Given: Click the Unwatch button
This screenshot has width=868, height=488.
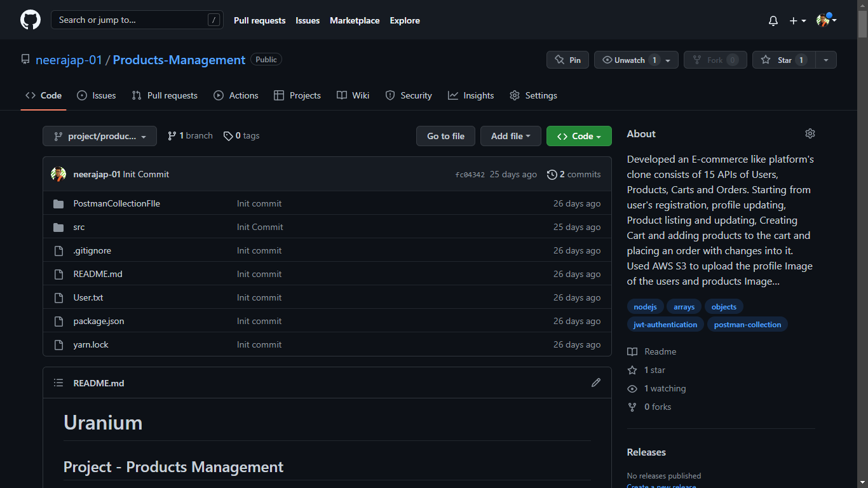Looking at the screenshot, I should [x=636, y=60].
